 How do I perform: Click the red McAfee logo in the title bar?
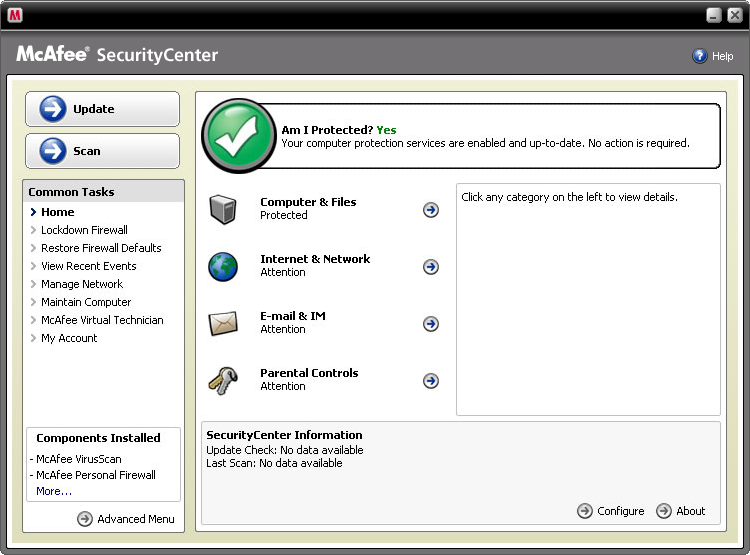click(x=15, y=15)
